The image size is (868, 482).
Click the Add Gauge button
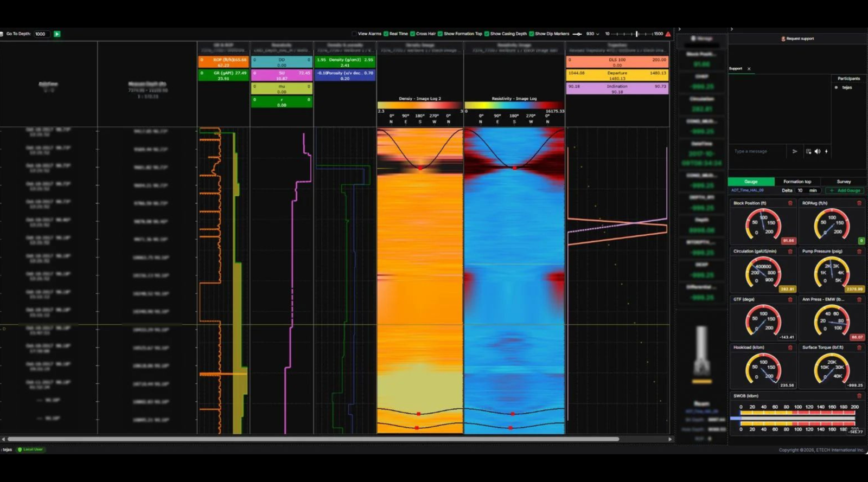point(845,190)
